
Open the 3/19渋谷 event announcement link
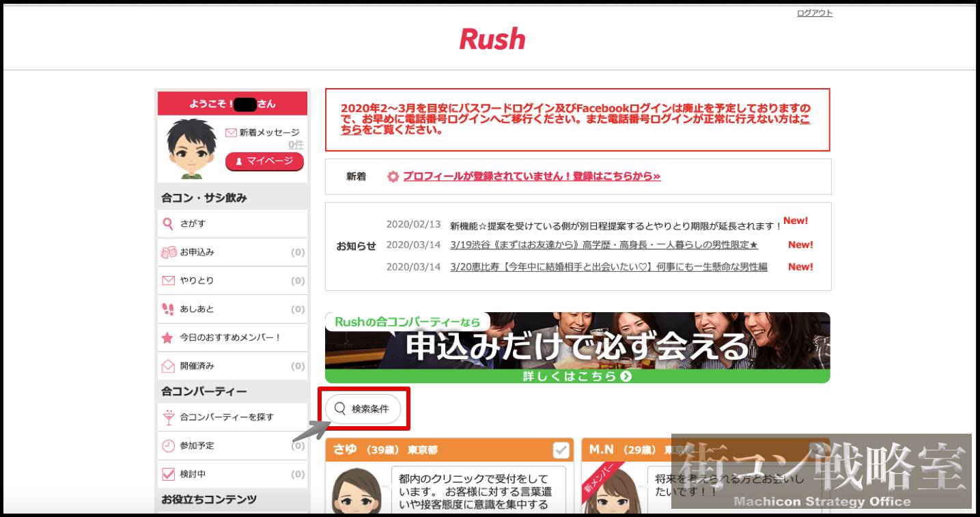click(x=604, y=244)
